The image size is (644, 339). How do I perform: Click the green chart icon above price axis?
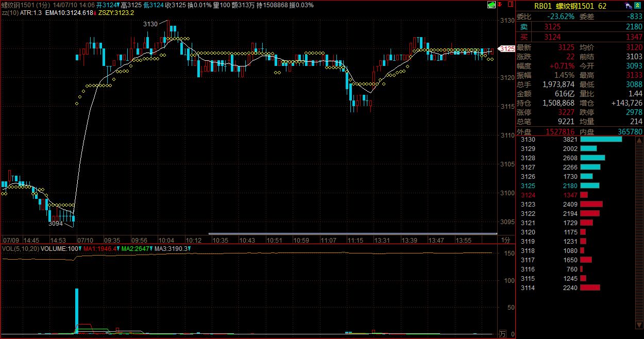click(x=492, y=5)
